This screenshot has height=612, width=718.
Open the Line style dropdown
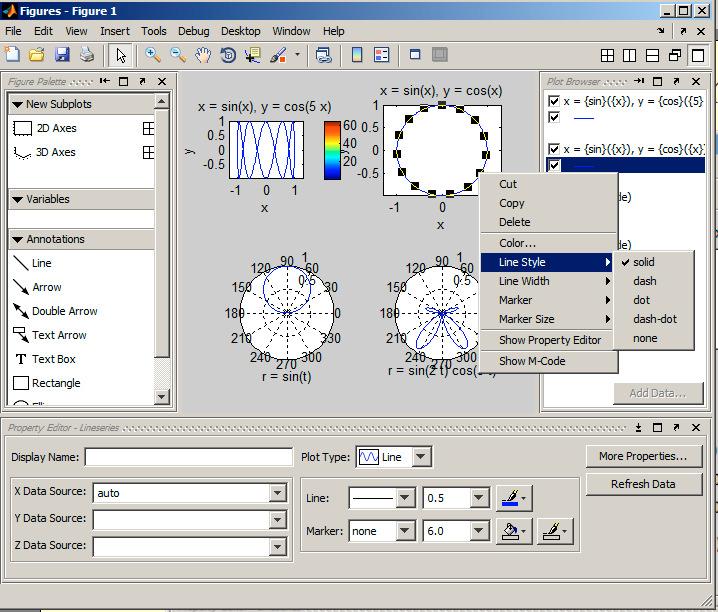(405, 498)
